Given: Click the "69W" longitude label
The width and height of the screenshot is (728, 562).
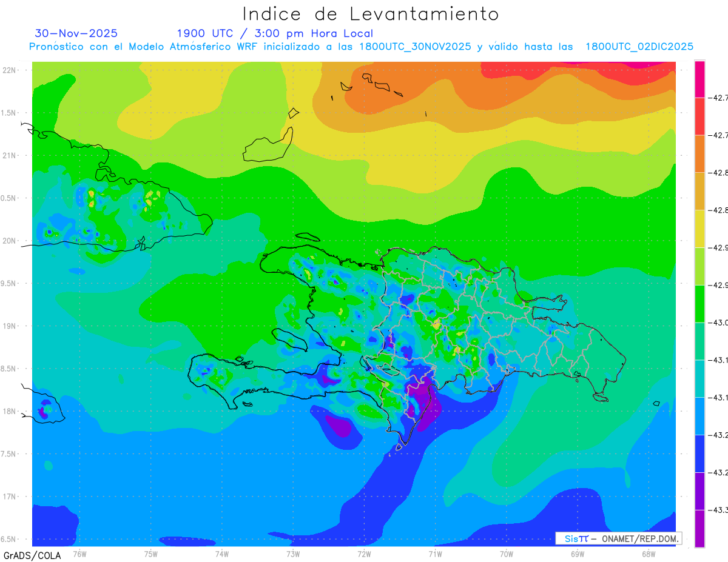Looking at the screenshot, I should click(578, 554).
